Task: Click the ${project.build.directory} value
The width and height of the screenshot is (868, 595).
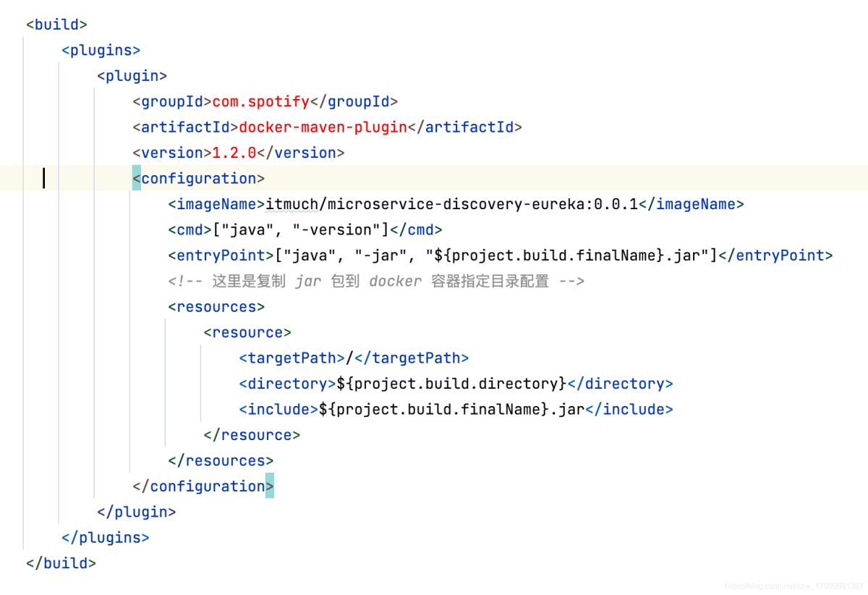Action: [x=451, y=384]
